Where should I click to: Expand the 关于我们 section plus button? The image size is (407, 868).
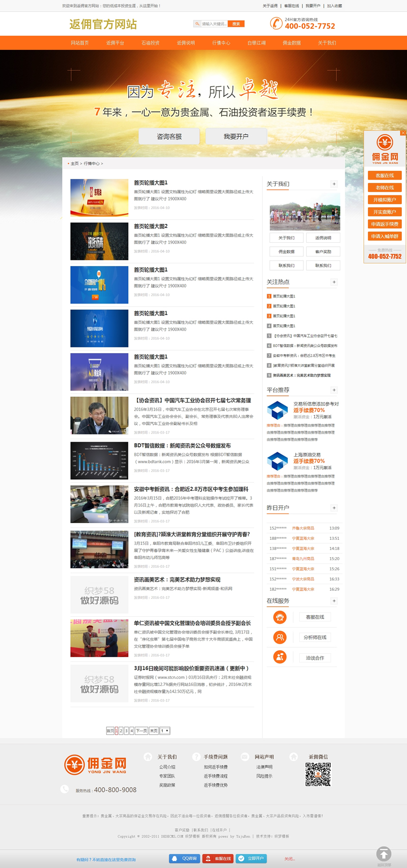coord(334,184)
